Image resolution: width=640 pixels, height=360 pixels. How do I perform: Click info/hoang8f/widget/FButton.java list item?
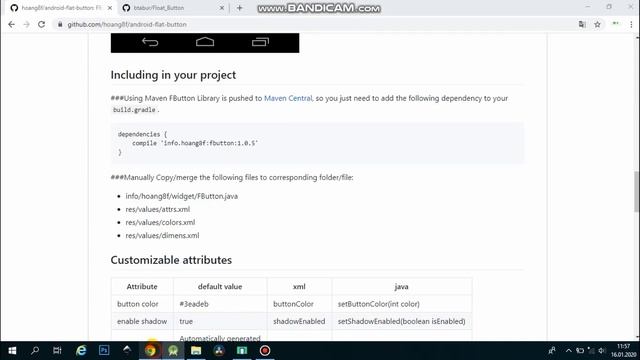pos(182,196)
